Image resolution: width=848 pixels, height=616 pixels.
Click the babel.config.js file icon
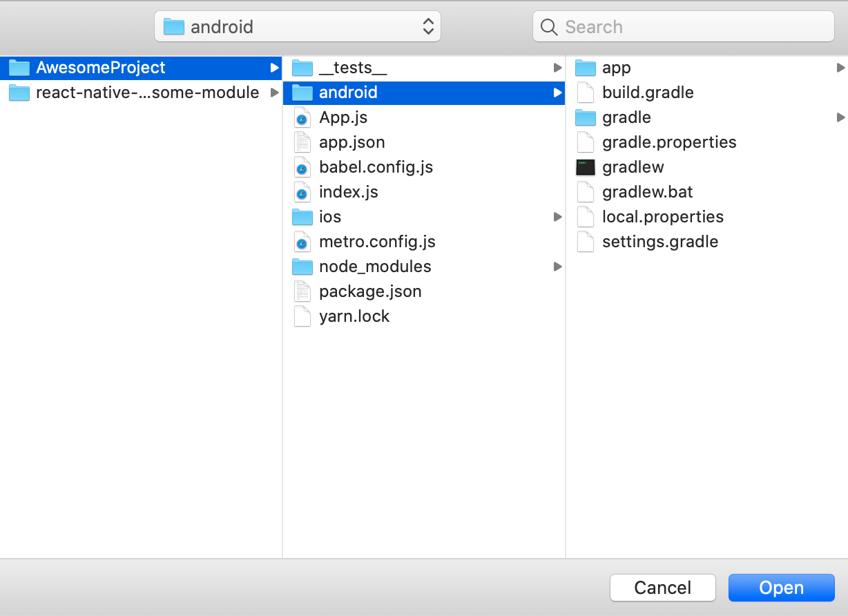(302, 167)
